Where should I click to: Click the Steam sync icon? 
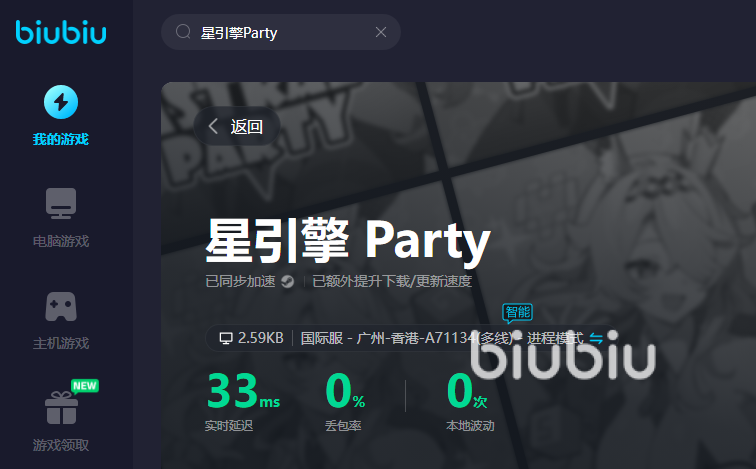(x=288, y=281)
